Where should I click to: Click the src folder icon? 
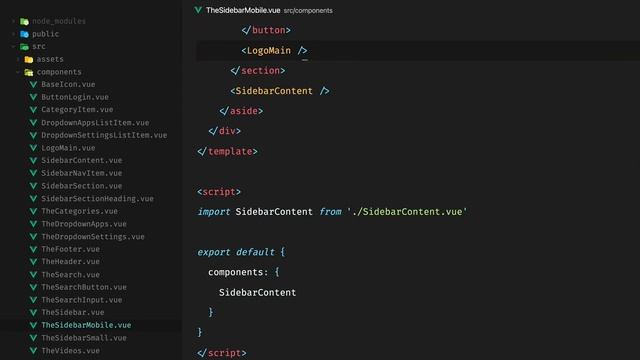tap(24, 47)
